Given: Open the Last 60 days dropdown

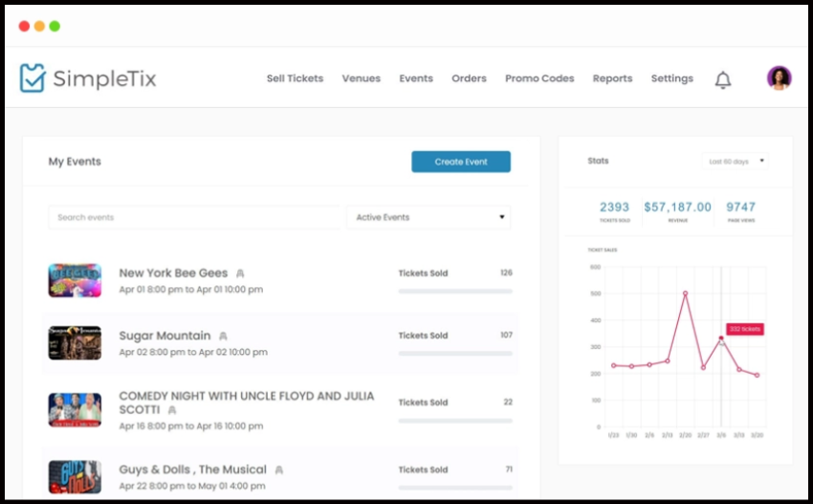Looking at the screenshot, I should (x=735, y=162).
